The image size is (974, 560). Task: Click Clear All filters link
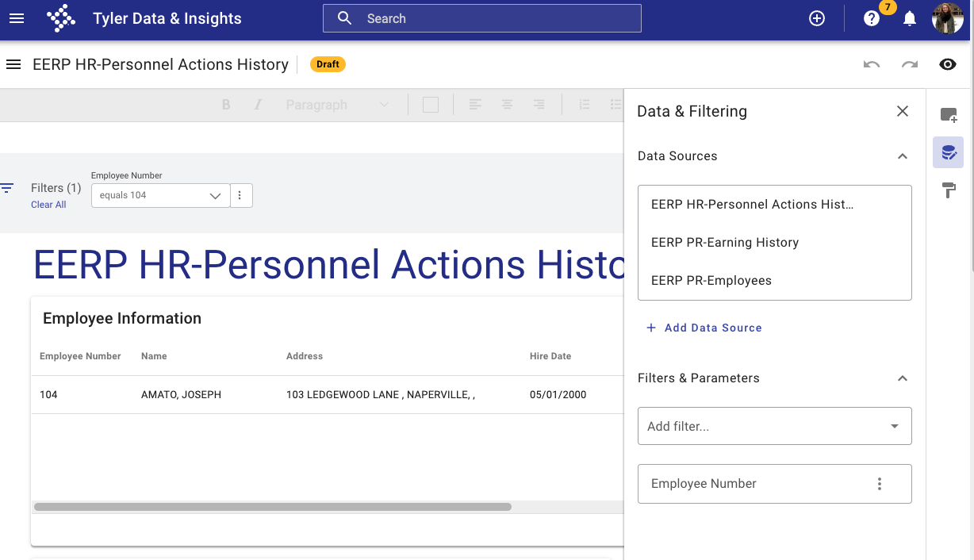pyautogui.click(x=48, y=205)
